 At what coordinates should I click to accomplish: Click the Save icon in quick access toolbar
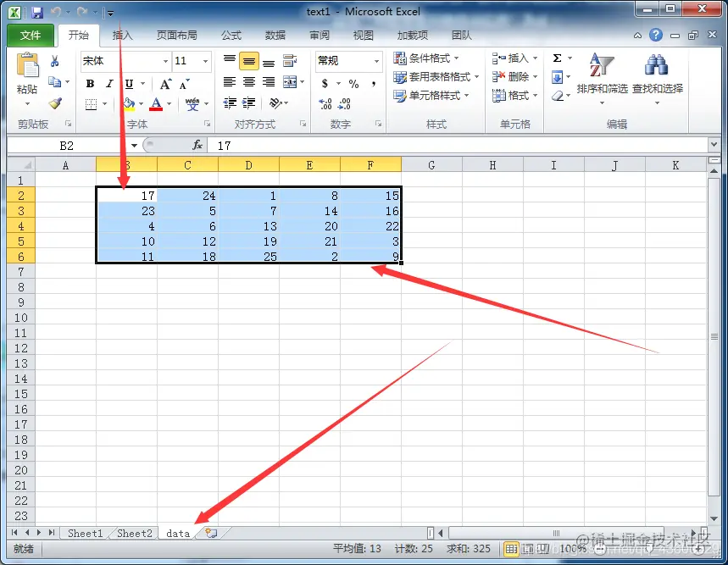37,13
